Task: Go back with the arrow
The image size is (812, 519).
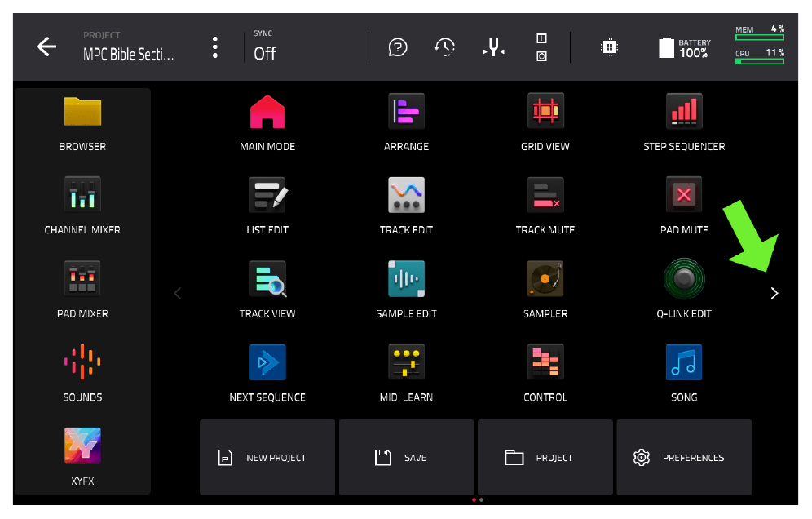Action: click(x=46, y=47)
